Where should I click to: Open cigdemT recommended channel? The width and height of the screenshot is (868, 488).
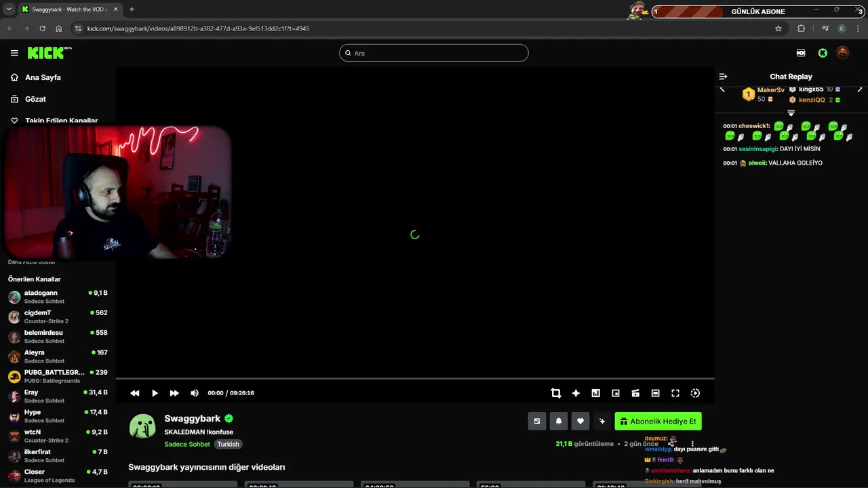pos(58,317)
